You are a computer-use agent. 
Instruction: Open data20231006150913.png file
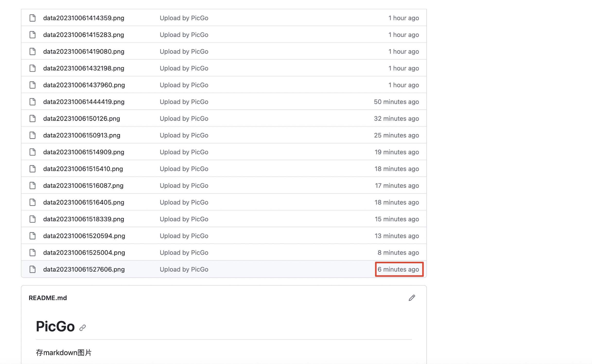pos(82,135)
